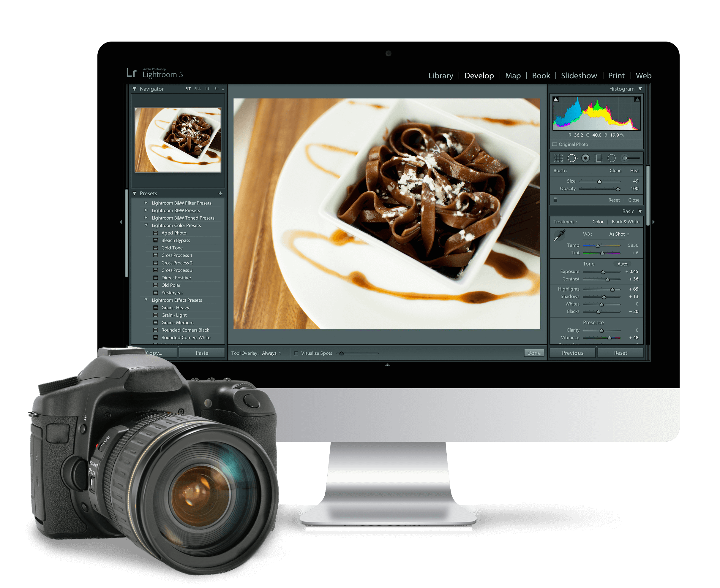Set brush mode to Heal
Viewport: 720px width, 588px height.
click(634, 171)
